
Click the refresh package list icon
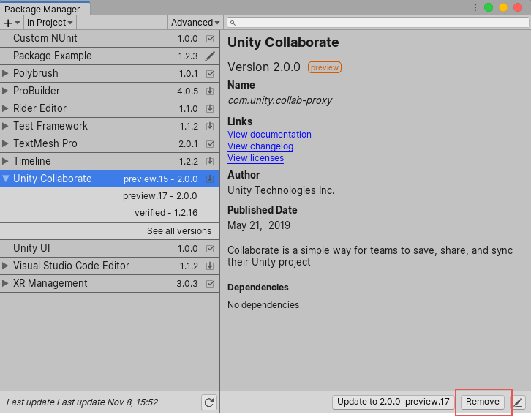(x=209, y=402)
